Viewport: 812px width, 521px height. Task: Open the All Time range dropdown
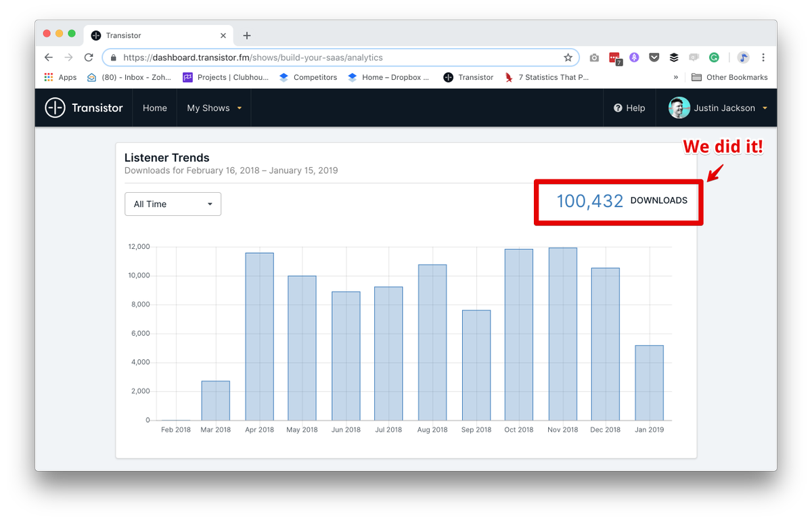coord(173,204)
